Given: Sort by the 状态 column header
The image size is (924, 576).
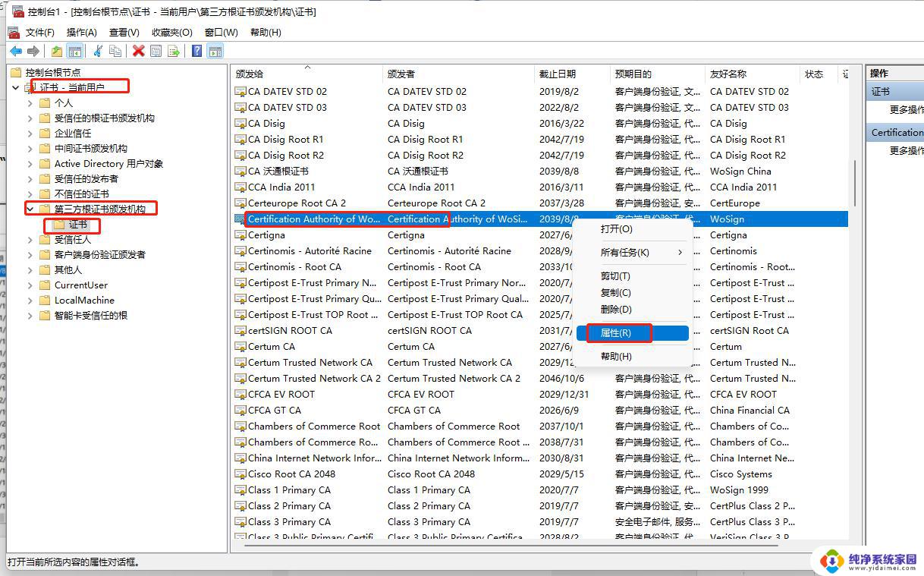Looking at the screenshot, I should tap(819, 74).
